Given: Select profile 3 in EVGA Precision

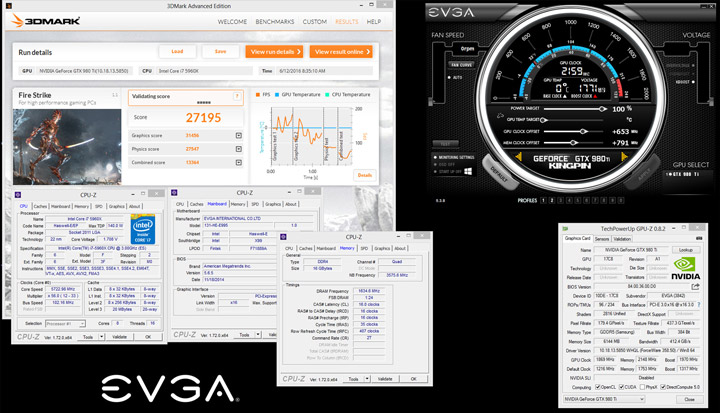Looking at the screenshot, I should (561, 200).
